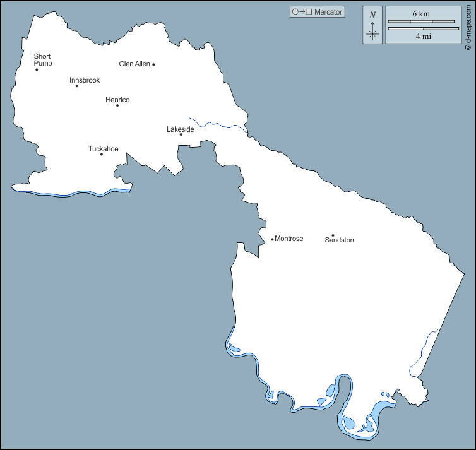Click the Innsbrook label

85,80
